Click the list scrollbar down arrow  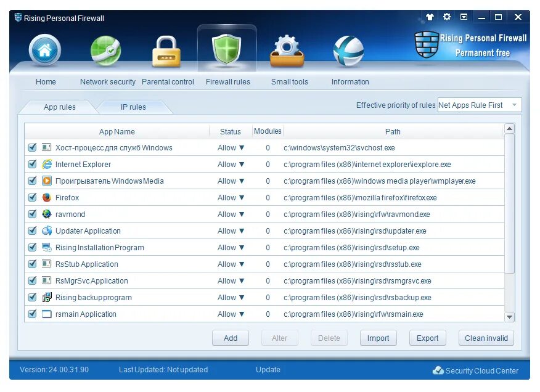509,317
